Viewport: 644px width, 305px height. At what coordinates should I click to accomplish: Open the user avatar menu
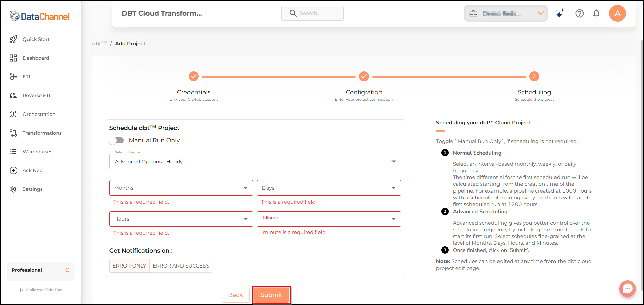point(618,13)
